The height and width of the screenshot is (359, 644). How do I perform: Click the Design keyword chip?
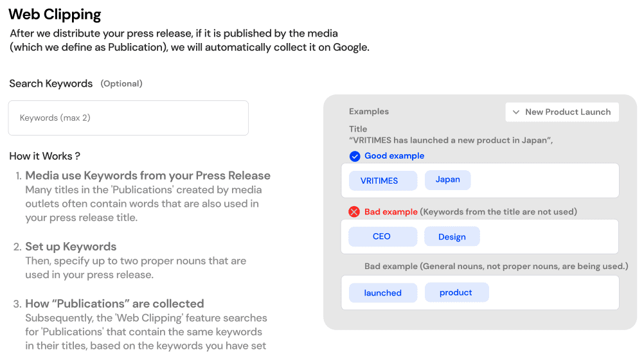(x=452, y=236)
